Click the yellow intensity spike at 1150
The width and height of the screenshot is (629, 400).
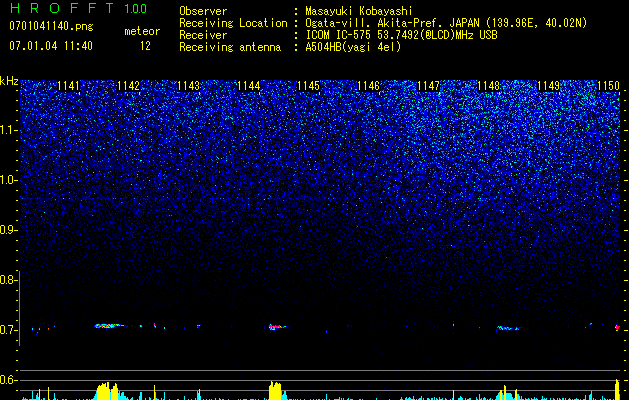coord(617,389)
